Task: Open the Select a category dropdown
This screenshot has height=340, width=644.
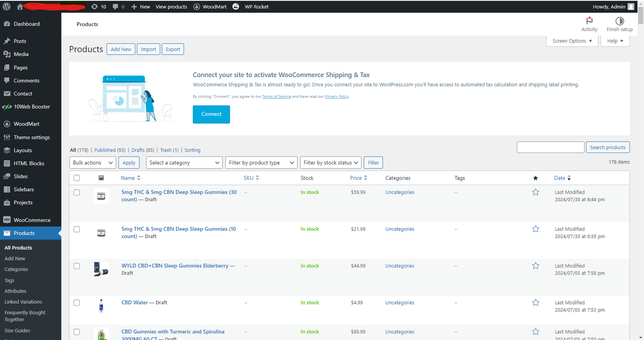Action: click(x=184, y=163)
